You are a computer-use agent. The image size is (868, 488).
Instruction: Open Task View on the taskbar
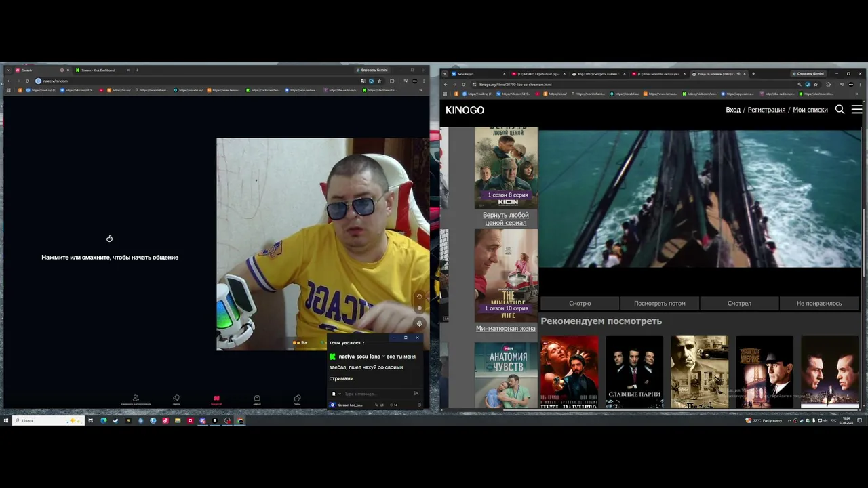pos(90,420)
